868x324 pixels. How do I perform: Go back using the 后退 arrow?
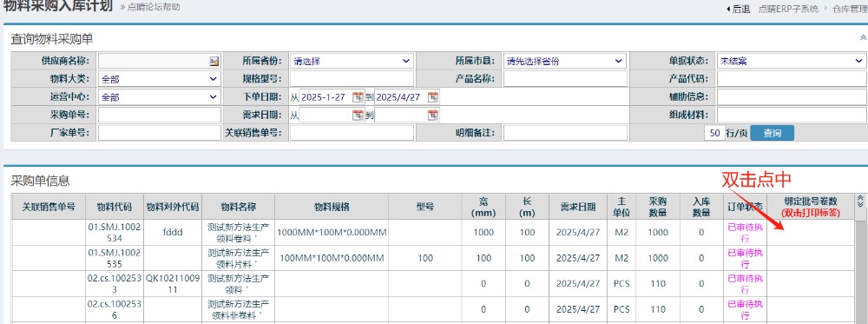[737, 9]
